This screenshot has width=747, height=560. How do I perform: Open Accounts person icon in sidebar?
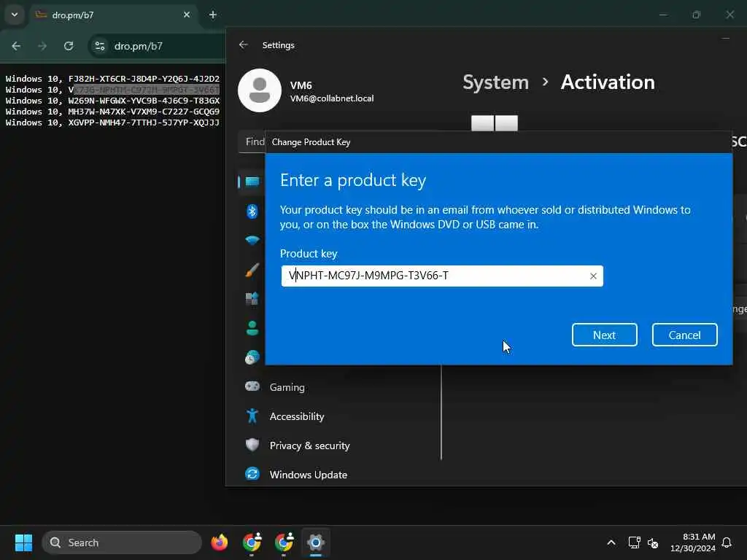(x=252, y=327)
